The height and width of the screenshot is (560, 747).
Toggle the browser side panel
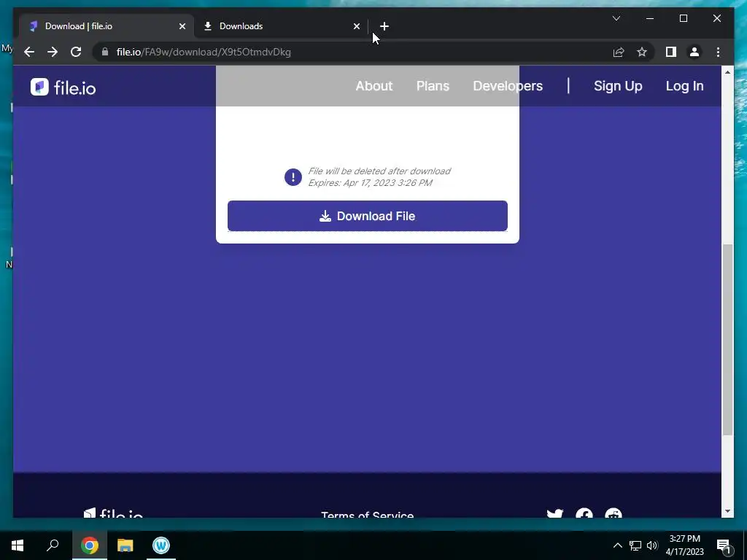click(671, 52)
